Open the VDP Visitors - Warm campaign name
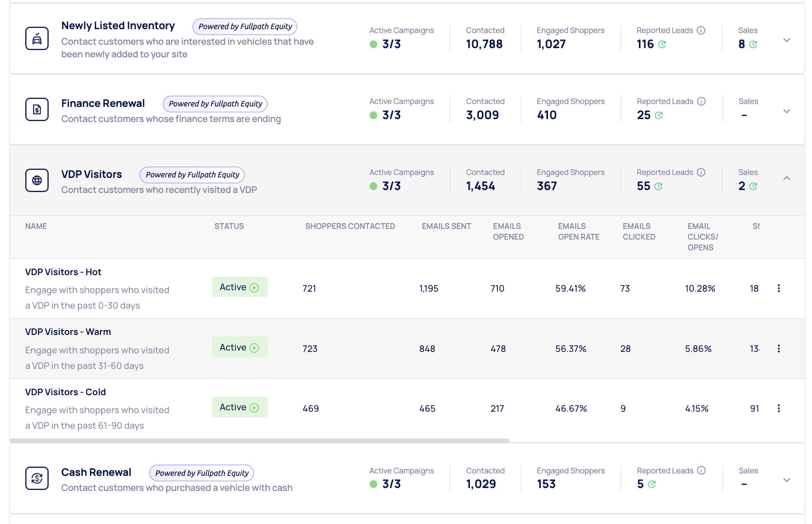The height and width of the screenshot is (524, 812). coord(68,332)
